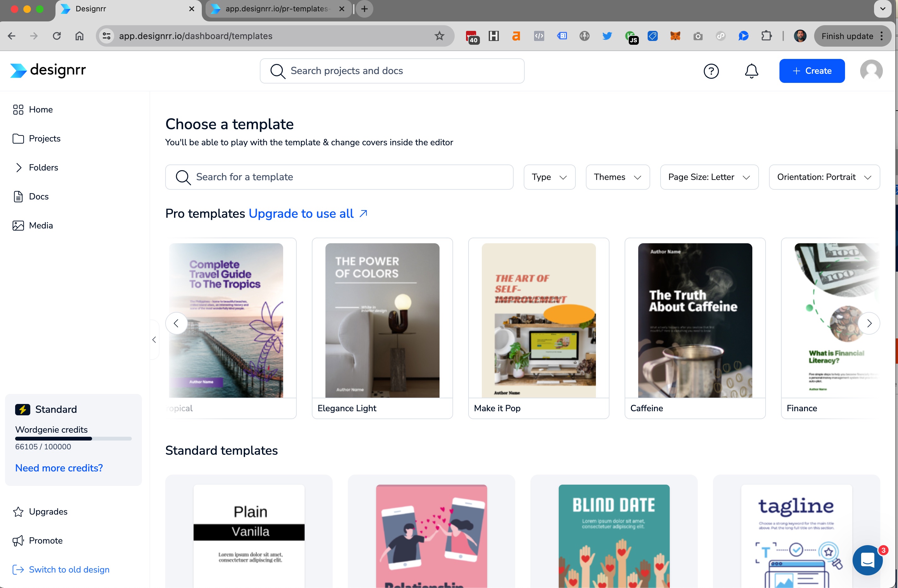The height and width of the screenshot is (588, 898).
Task: Select the Caffeine template thumbnail
Action: tap(695, 320)
